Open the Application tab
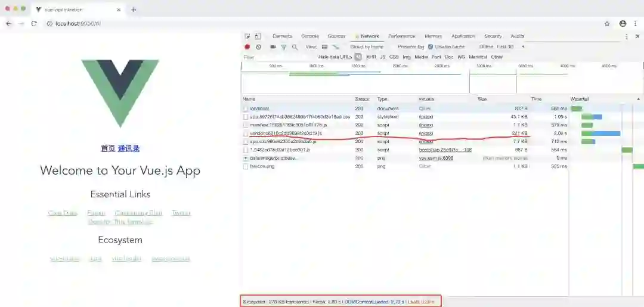 pos(463,36)
